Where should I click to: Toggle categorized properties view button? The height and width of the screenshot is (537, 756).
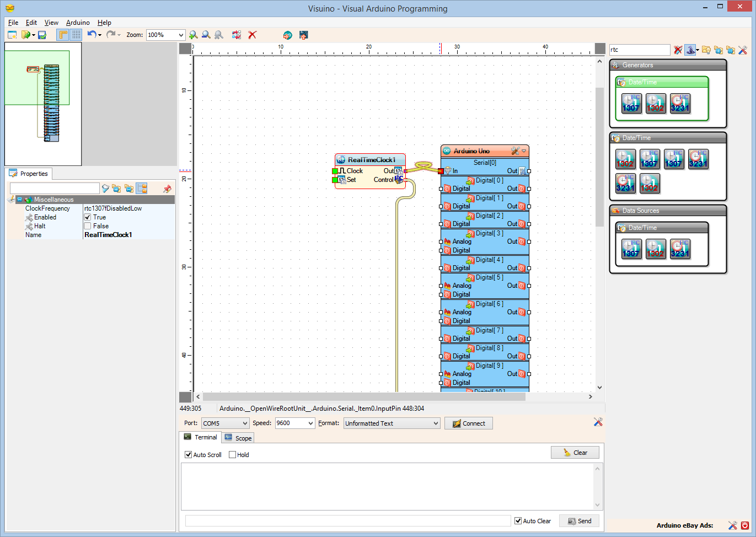pyautogui.click(x=142, y=189)
